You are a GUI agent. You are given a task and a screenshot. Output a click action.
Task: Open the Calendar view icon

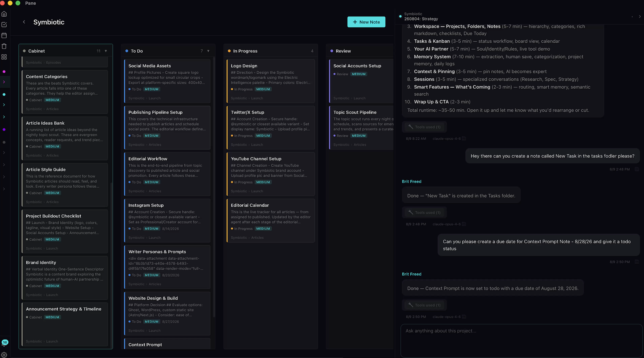tap(4, 35)
